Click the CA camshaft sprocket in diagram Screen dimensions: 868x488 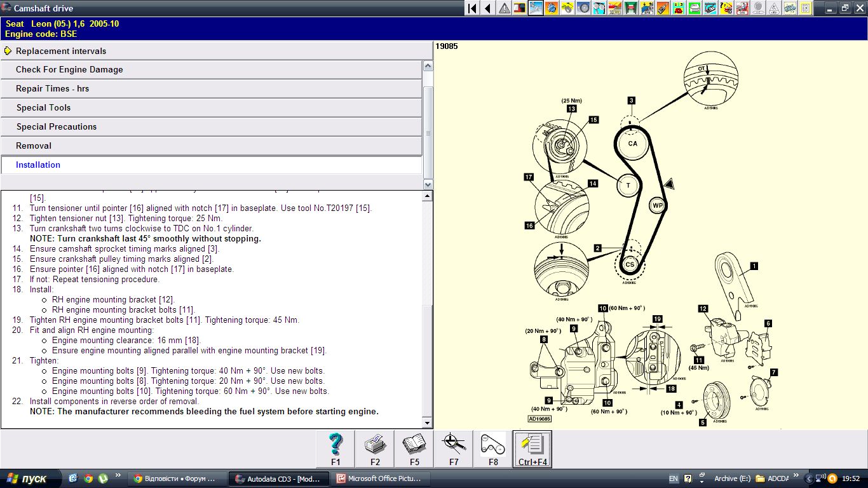click(x=632, y=144)
